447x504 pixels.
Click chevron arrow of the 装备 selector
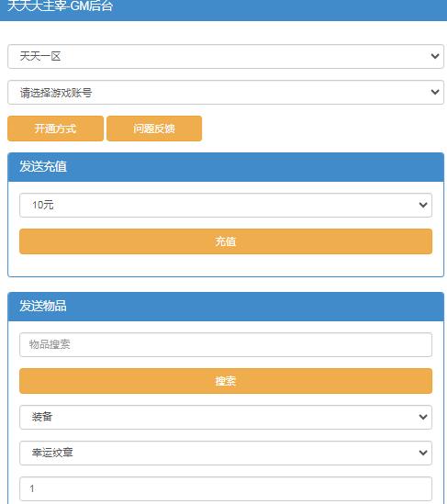click(x=423, y=417)
